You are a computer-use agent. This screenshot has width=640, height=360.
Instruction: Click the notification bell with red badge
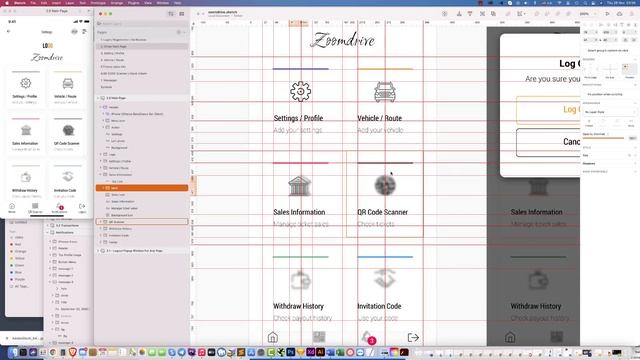pyautogui.click(x=368, y=337)
